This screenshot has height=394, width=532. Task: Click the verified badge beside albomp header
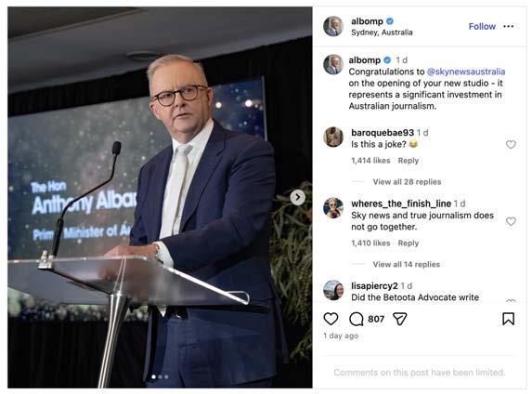390,21
